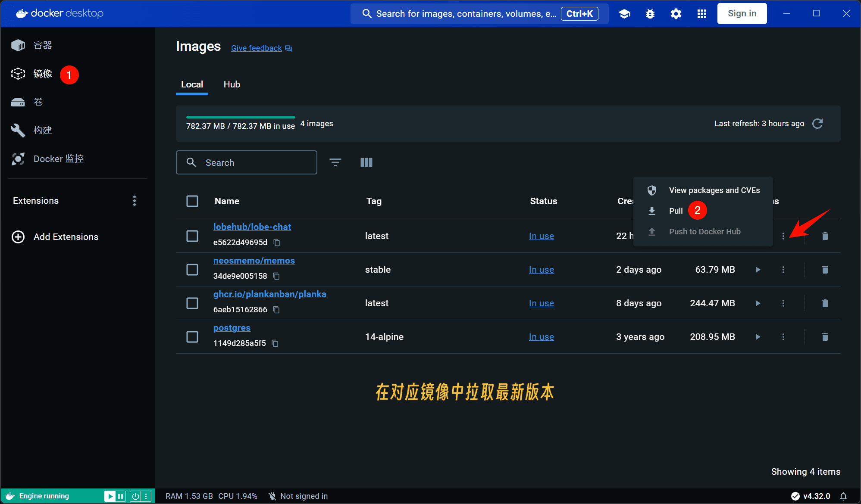Image resolution: width=861 pixels, height=504 pixels.
Task: Check the postgres row checkbox
Action: coord(192,337)
